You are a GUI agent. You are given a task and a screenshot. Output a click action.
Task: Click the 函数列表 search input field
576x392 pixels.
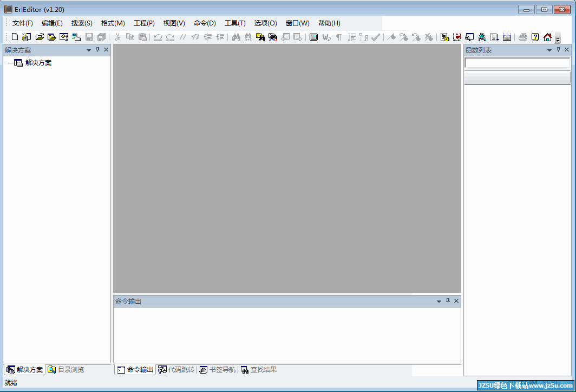(x=517, y=63)
